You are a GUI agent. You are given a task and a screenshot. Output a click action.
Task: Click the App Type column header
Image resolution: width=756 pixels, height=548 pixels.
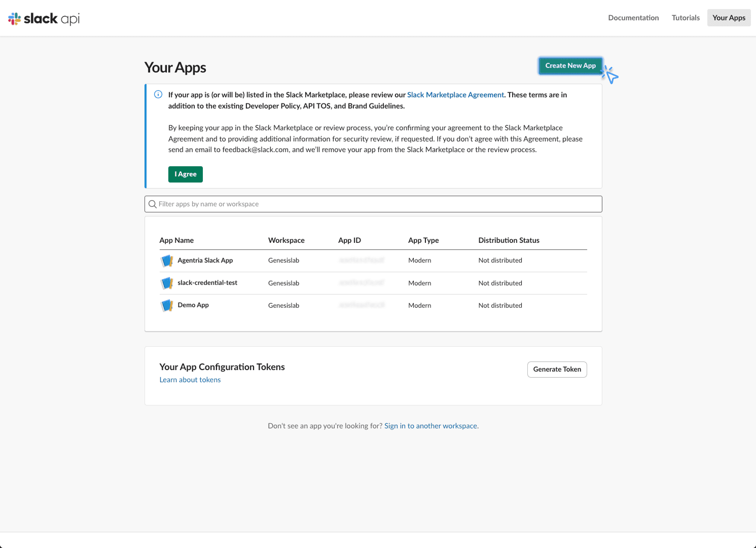[423, 240]
